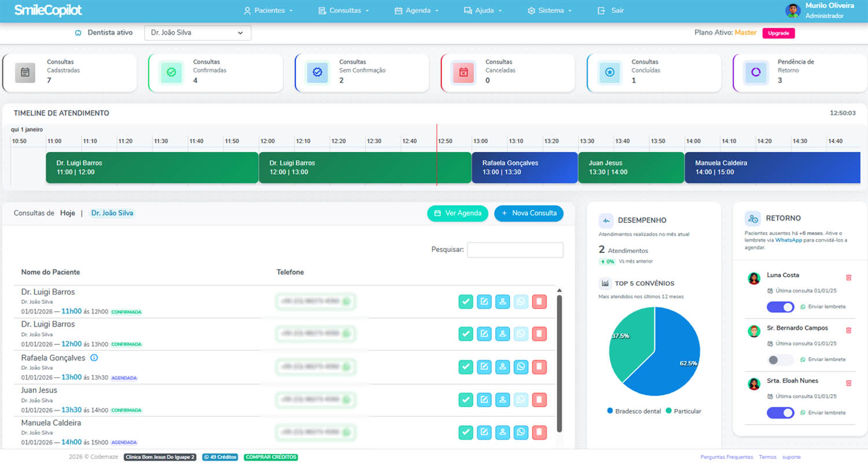868x463 pixels.
Task: Open patient profile icon for first Luigi Barros row
Action: tap(502, 302)
